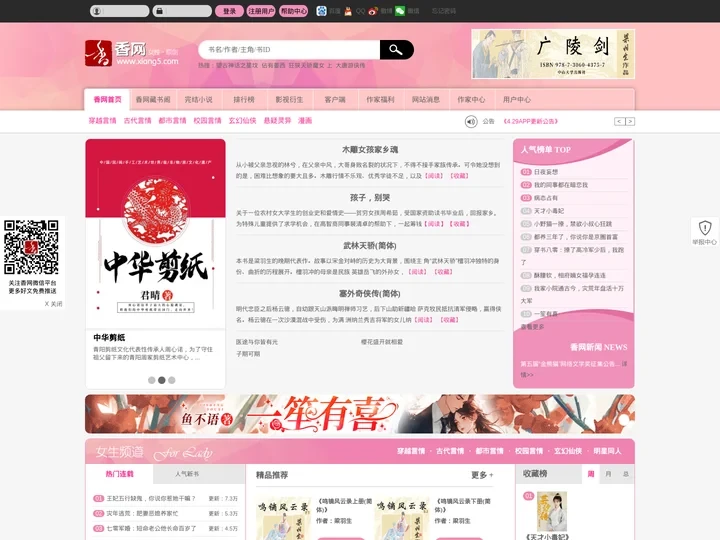Click the book search input box
Image resolution: width=720 pixels, height=540 pixels.
(289, 50)
